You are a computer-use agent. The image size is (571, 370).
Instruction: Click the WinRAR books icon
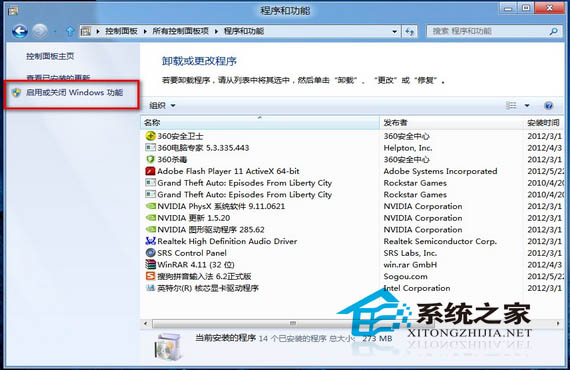point(150,264)
